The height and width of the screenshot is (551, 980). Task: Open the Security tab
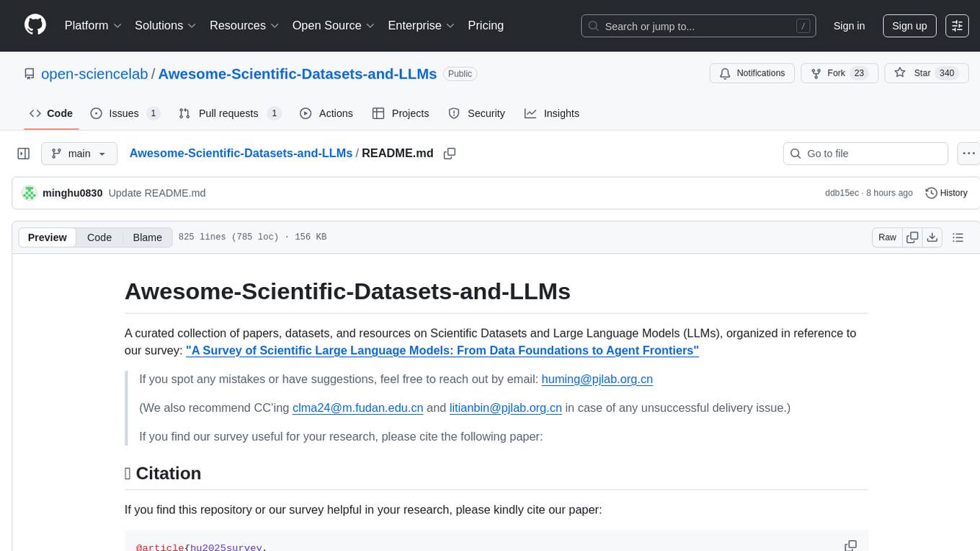click(477, 113)
